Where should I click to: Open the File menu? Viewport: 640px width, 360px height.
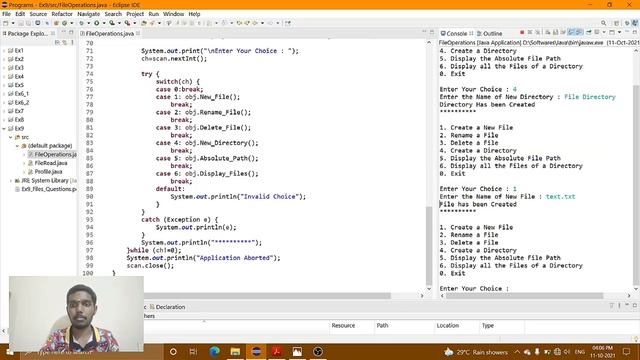6,14
